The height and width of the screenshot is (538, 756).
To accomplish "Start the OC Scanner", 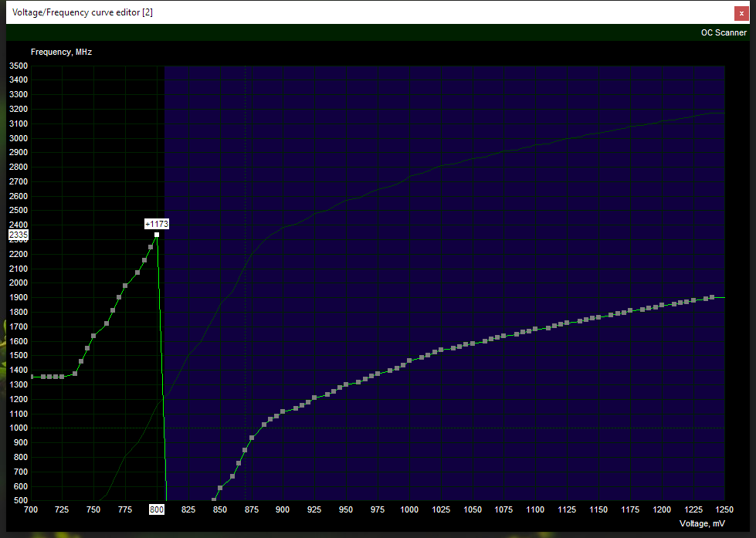I will 724,32.
